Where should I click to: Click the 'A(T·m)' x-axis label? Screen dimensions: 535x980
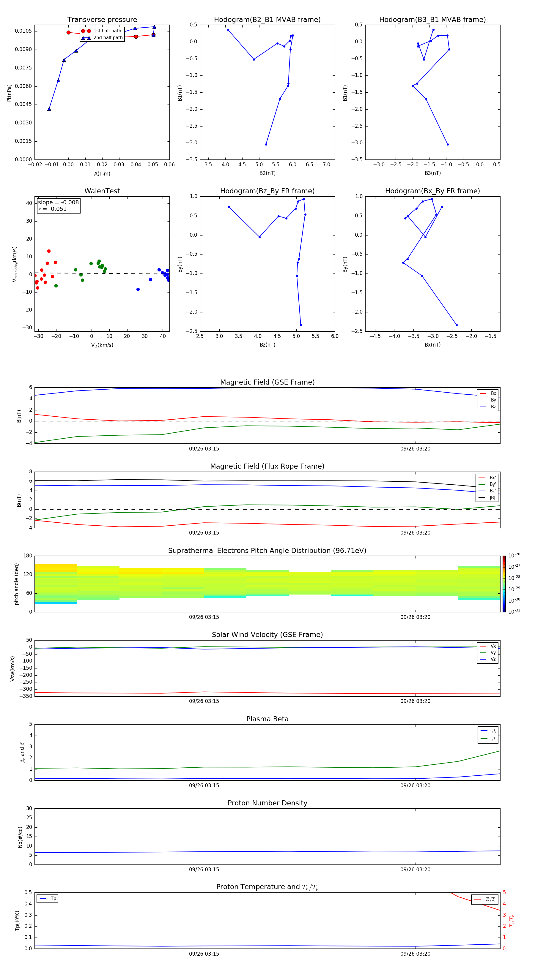pyautogui.click(x=102, y=174)
